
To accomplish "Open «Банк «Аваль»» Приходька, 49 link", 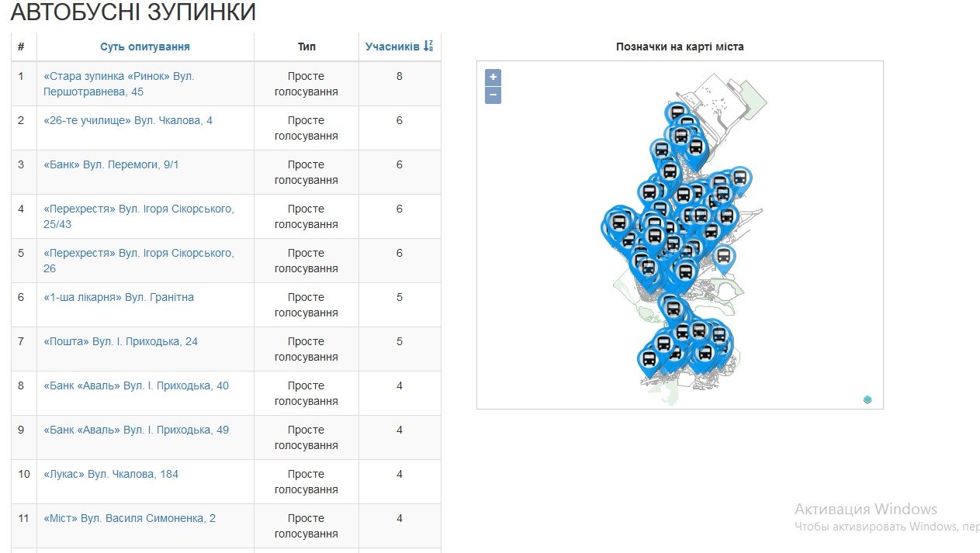I will click(x=136, y=430).
